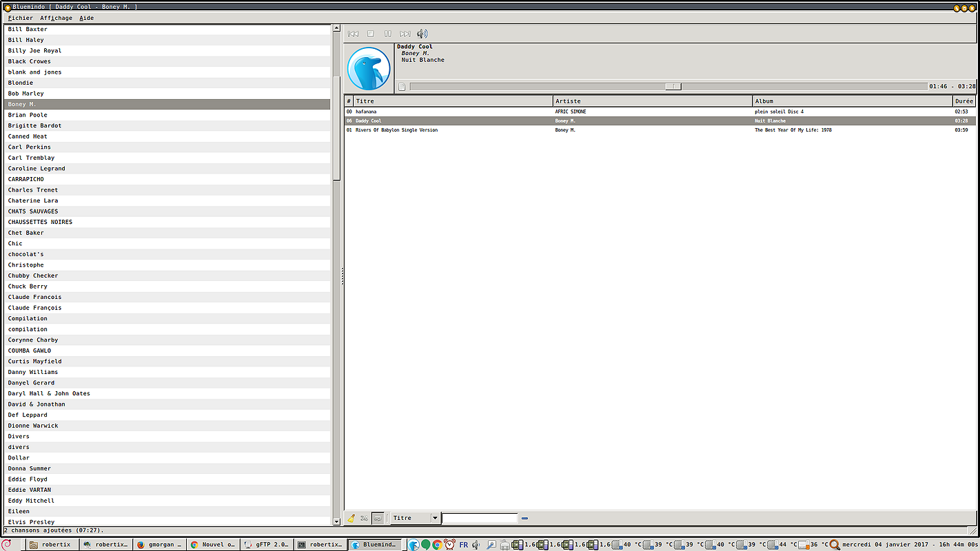Viewport: 980px width, 551px height.
Task: Select Blondie in the artist list
Action: (x=167, y=83)
